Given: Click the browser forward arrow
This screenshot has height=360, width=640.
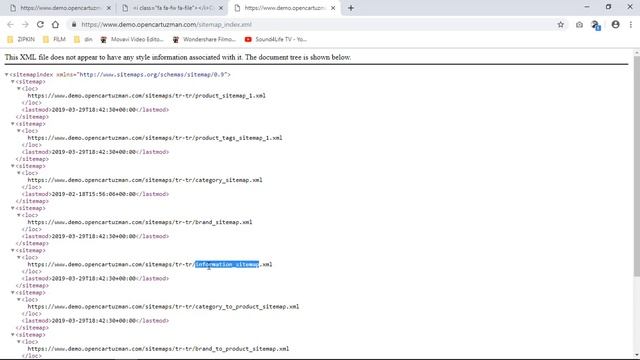Looking at the screenshot, I should pos(25,24).
